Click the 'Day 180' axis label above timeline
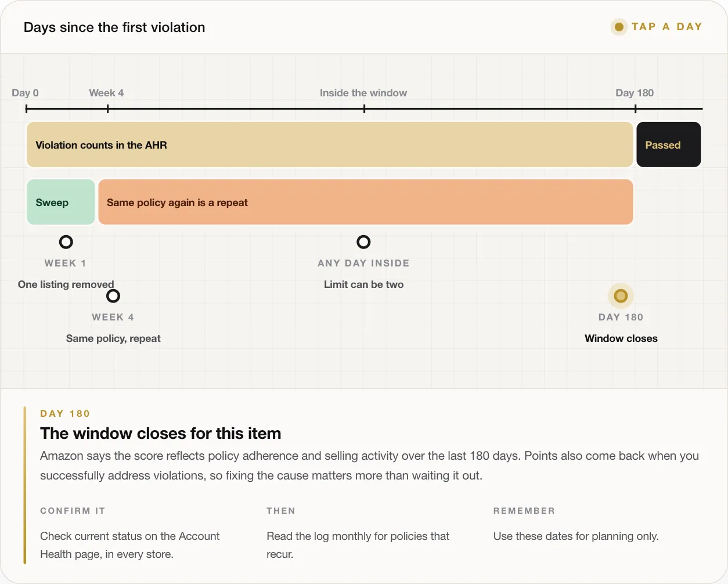This screenshot has height=584, width=728. pos(635,93)
